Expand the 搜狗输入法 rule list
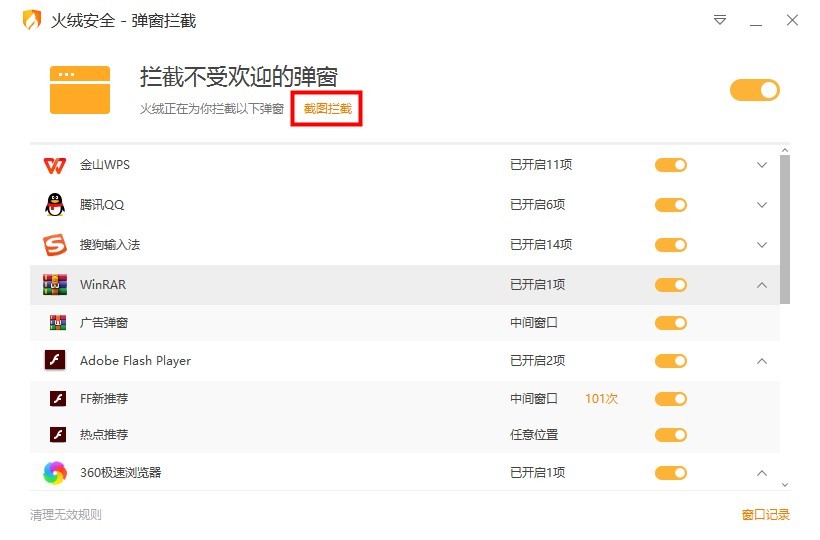The width and height of the screenshot is (820, 540). [762, 245]
